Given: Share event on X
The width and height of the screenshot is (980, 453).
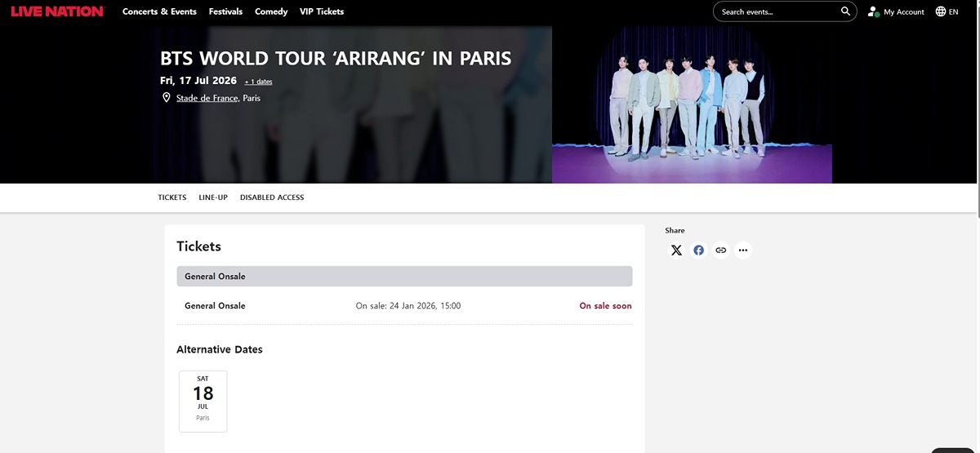Looking at the screenshot, I should [x=676, y=251].
